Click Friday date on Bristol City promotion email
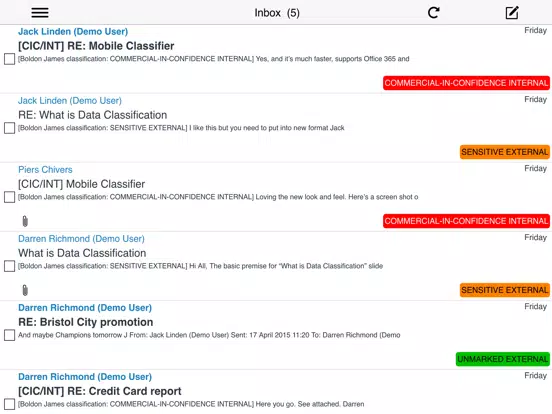Image resolution: width=552 pixels, height=414 pixels. coord(535,306)
